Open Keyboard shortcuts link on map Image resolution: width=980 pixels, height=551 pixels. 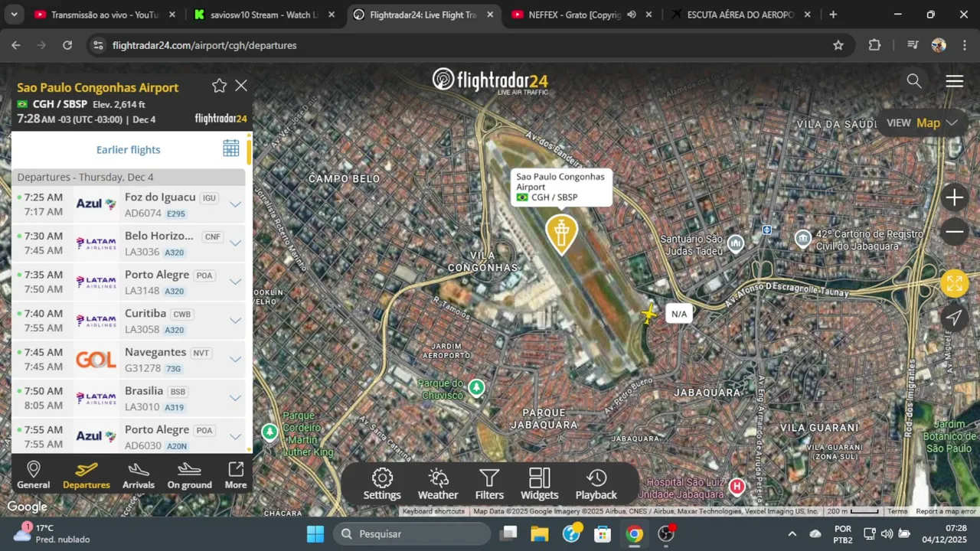[x=433, y=511]
